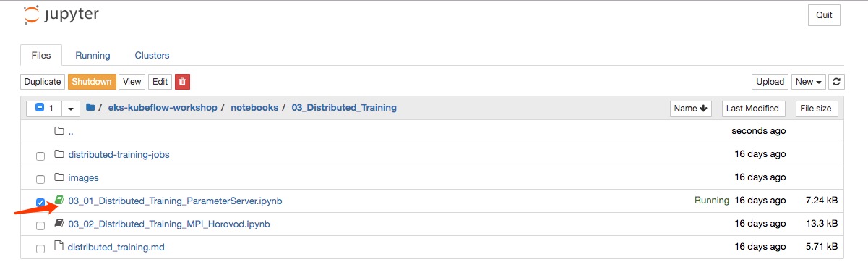Click the distributed_training.md file icon
The width and height of the screenshot is (868, 270).
(x=59, y=247)
